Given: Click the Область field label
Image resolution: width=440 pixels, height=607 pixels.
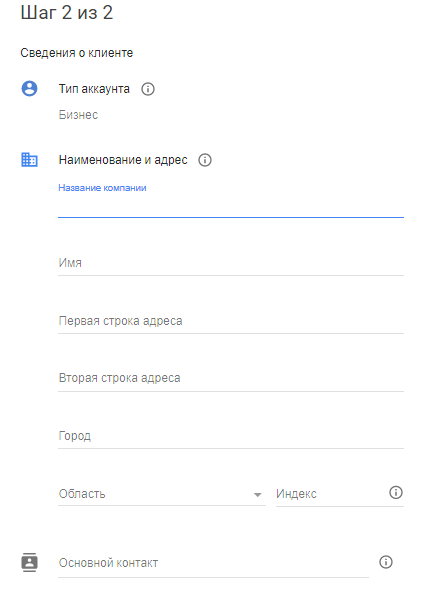Looking at the screenshot, I should (x=82, y=494).
